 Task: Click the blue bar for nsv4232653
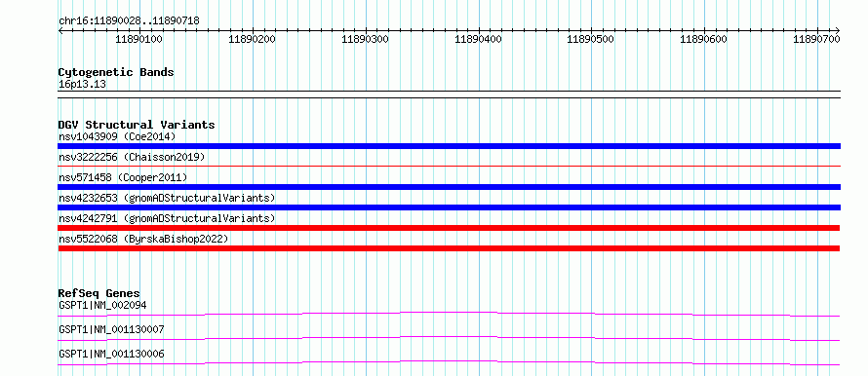point(449,207)
